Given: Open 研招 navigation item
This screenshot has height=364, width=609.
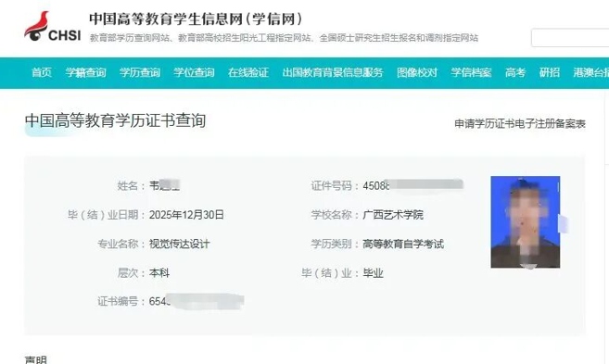Looking at the screenshot, I should coord(550,72).
